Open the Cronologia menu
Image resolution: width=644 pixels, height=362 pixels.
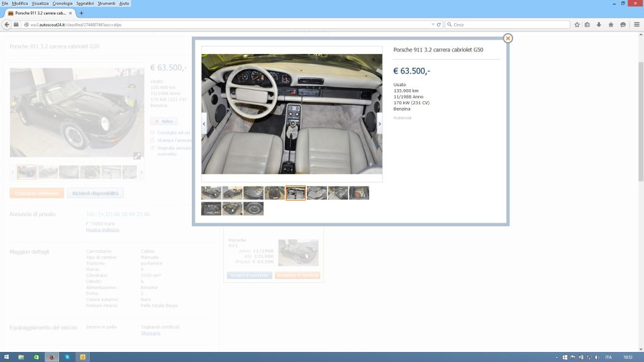(62, 3)
